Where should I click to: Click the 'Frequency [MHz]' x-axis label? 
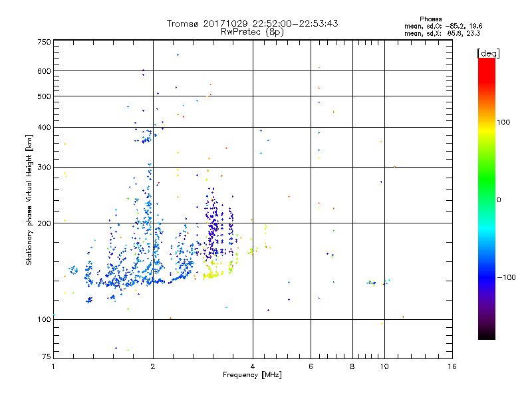[252, 375]
